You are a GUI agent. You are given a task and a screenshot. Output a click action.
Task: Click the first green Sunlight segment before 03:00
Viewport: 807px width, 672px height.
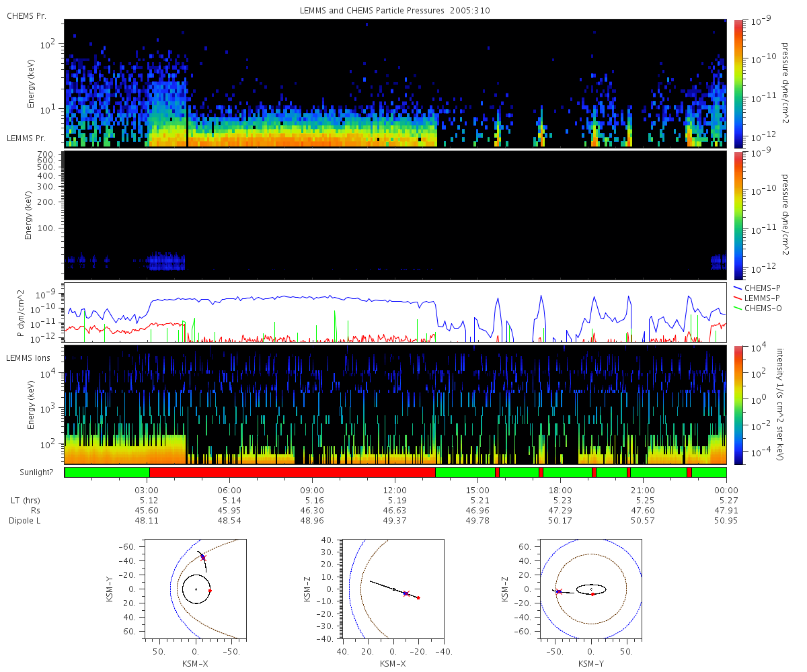click(x=108, y=472)
